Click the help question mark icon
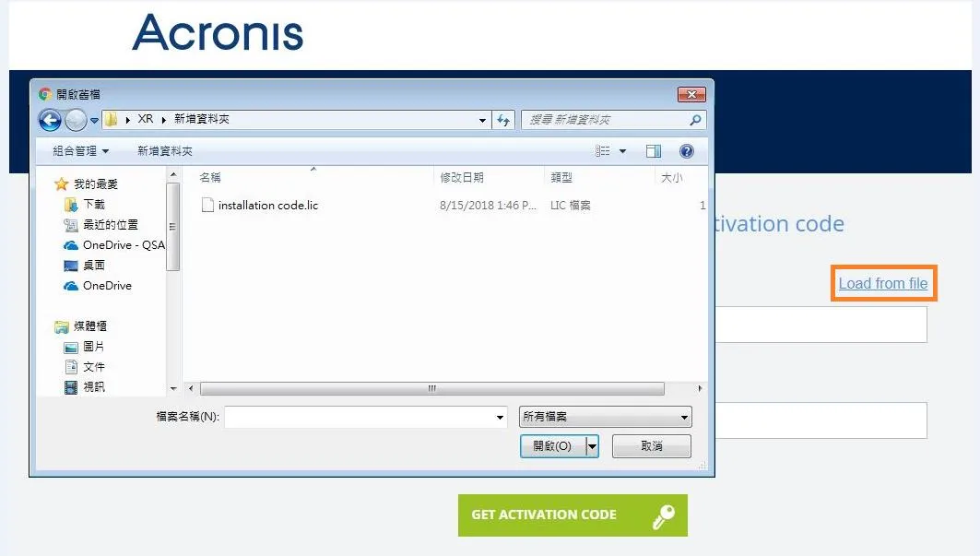Viewport: 980px width, 556px height. 686,151
